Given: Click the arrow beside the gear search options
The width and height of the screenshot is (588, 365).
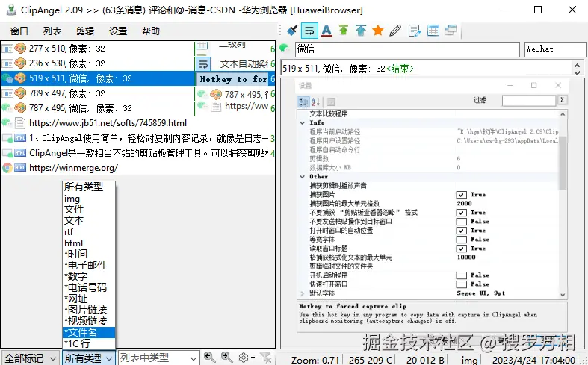Looking at the screenshot, I should (253, 358).
